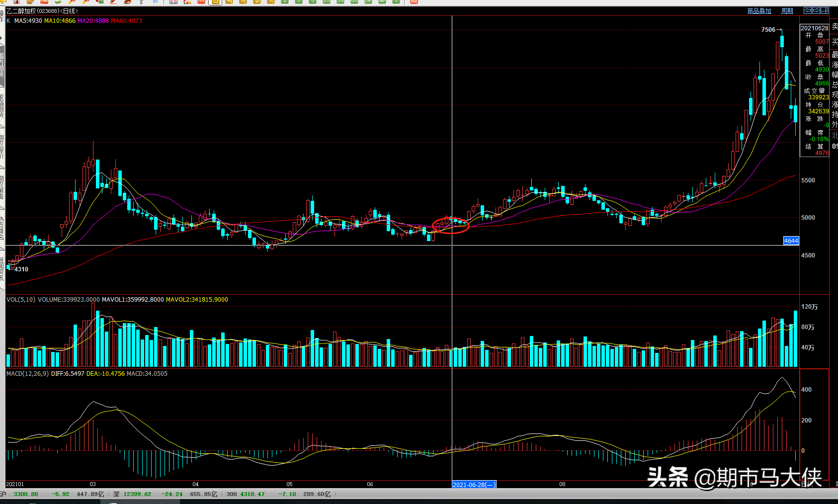The height and width of the screenshot is (504, 838).
Task: Select MAVOL1:359992.8000 label
Action: 133,300
